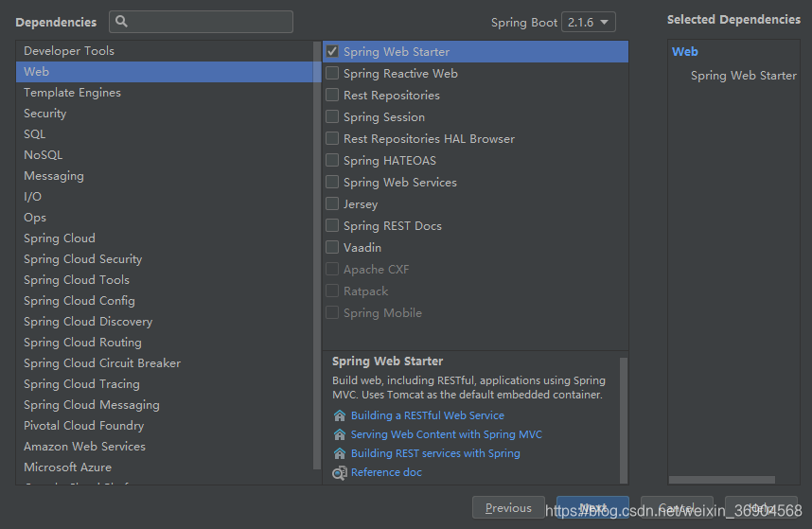Open Building a RESTful Web Service link

coord(427,415)
